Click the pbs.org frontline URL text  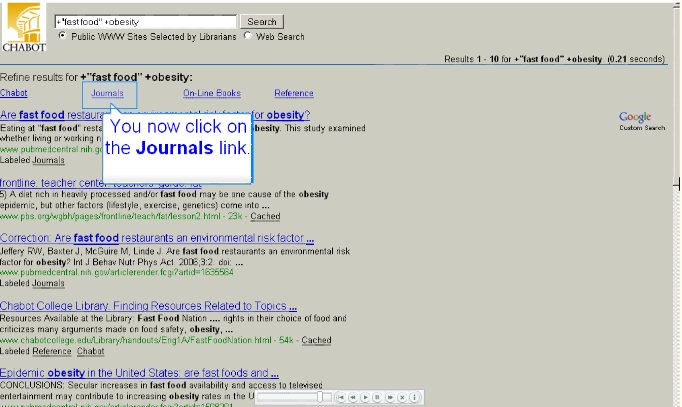click(x=110, y=216)
